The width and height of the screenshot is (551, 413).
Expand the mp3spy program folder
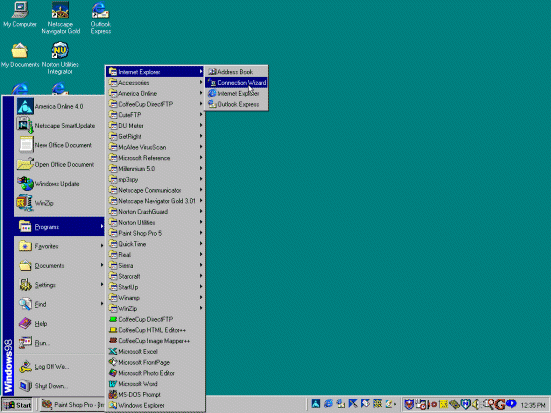pos(155,179)
